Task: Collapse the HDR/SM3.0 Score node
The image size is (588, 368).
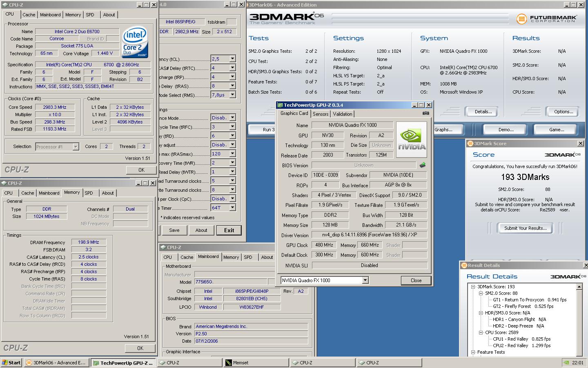Action: point(481,313)
